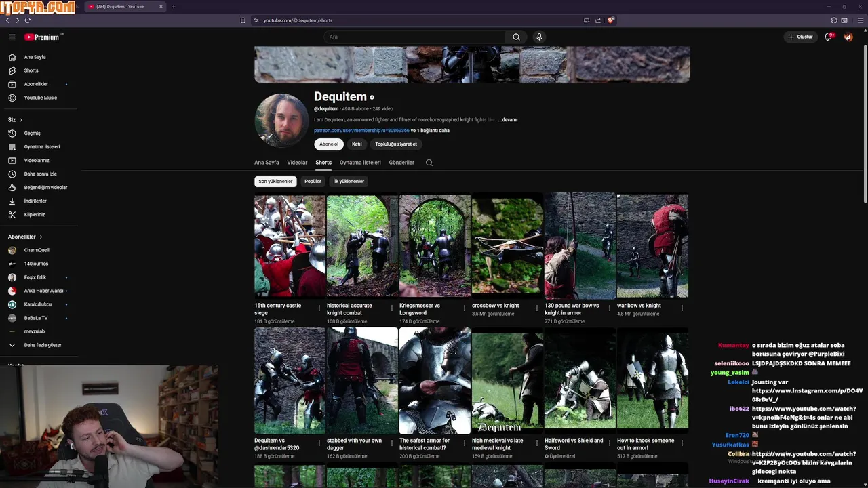Expand the 'Siz' section header
This screenshot has height=488, width=868.
pos(14,120)
